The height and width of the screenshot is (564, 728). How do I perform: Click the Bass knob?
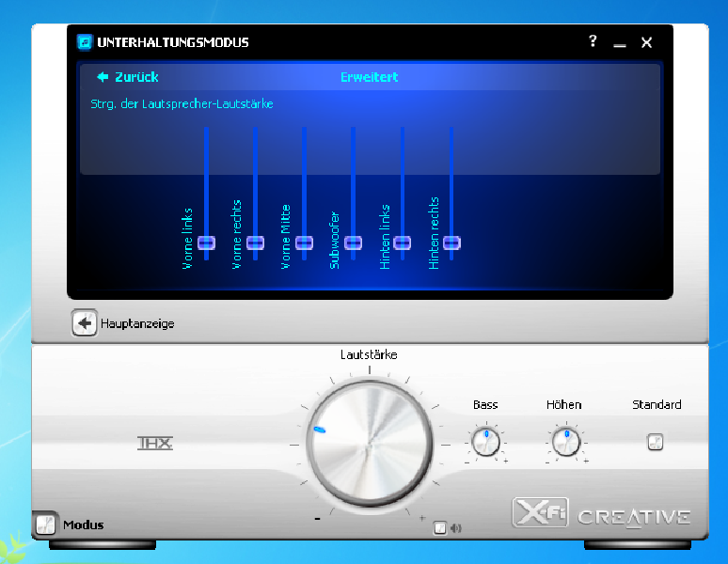pyautogui.click(x=485, y=443)
